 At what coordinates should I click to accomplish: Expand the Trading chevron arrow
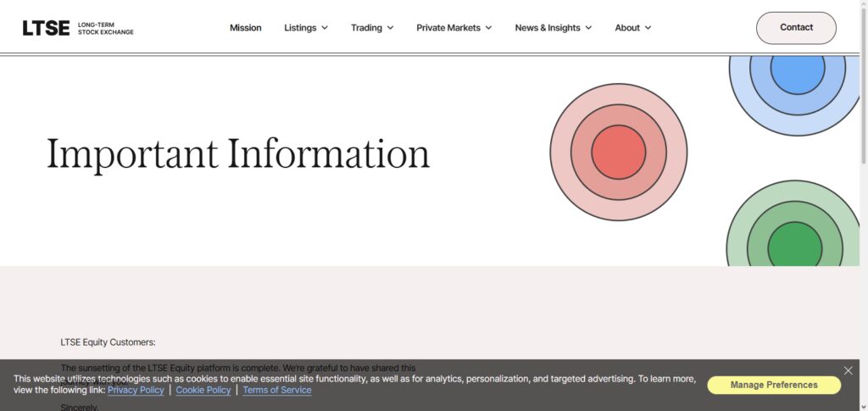coord(390,28)
